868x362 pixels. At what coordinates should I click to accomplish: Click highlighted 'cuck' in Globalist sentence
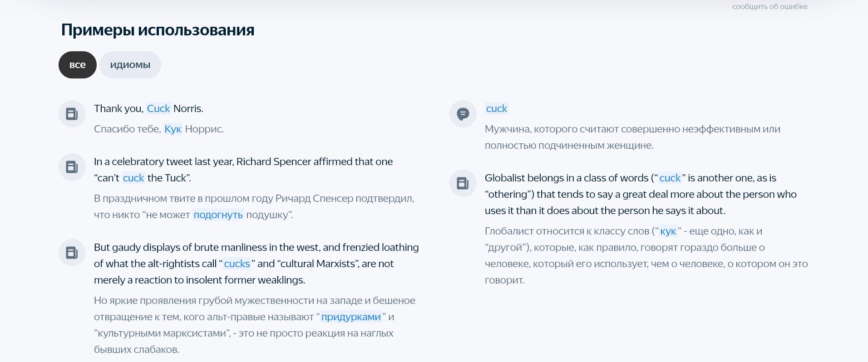click(670, 178)
